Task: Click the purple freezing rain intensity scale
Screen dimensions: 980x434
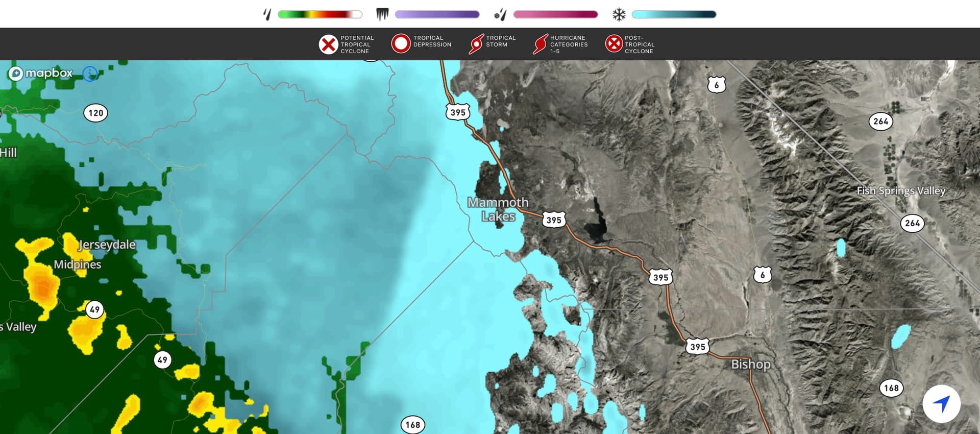Action: (437, 14)
